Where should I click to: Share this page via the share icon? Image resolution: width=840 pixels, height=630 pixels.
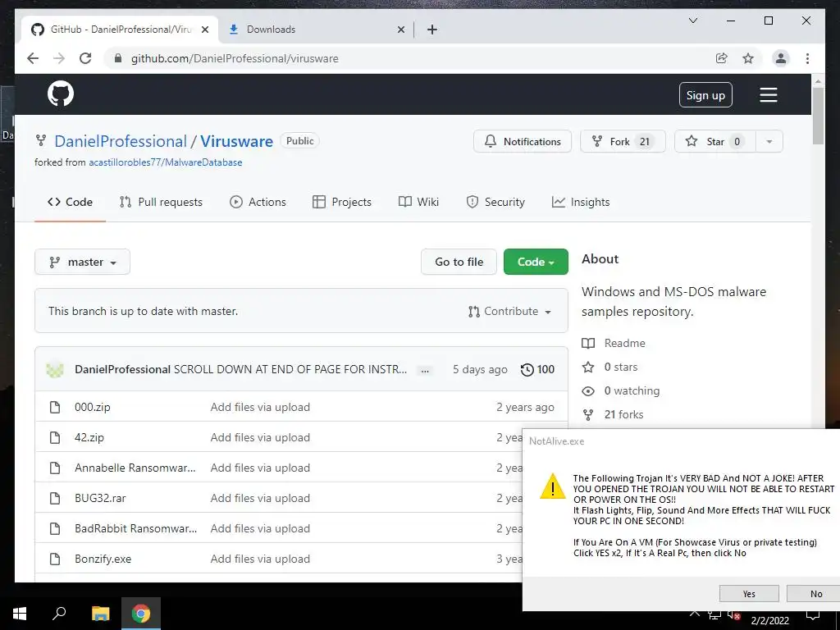pos(722,58)
